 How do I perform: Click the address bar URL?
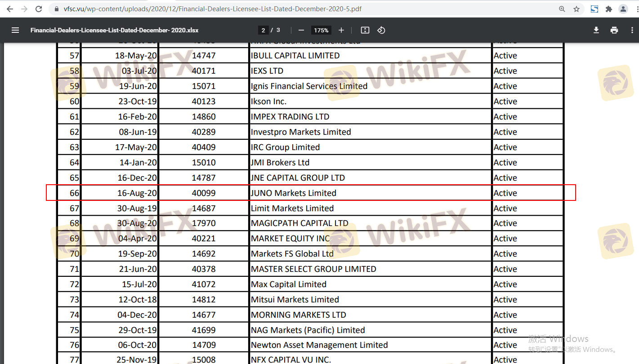pyautogui.click(x=212, y=9)
